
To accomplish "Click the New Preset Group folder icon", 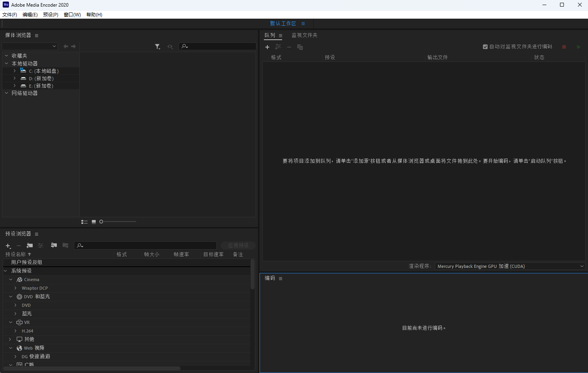I will coord(29,246).
